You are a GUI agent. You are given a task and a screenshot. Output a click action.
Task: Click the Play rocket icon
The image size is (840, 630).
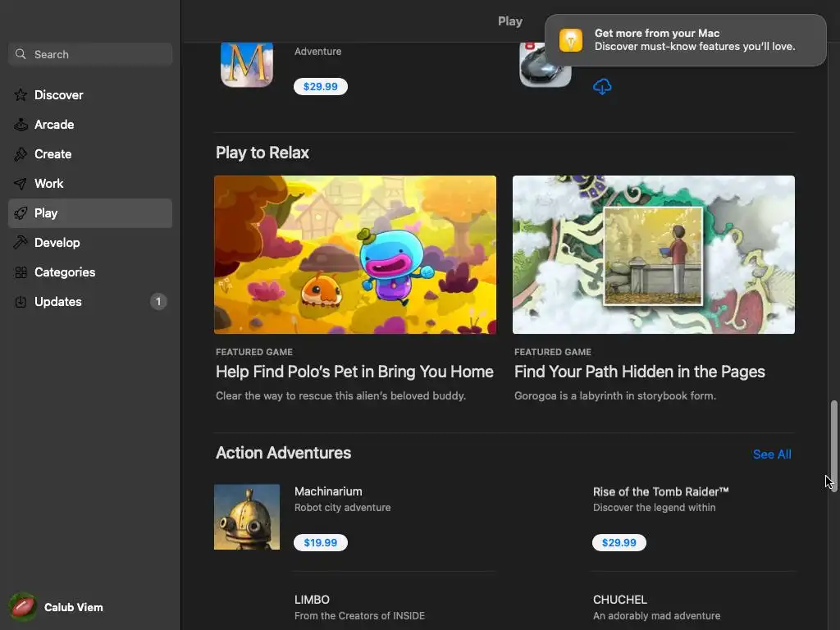click(x=21, y=213)
